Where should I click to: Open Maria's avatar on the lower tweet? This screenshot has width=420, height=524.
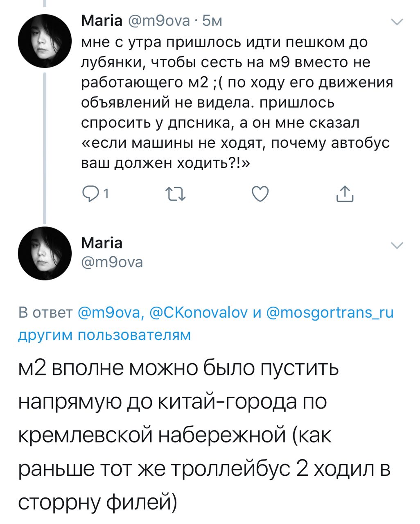click(x=45, y=253)
